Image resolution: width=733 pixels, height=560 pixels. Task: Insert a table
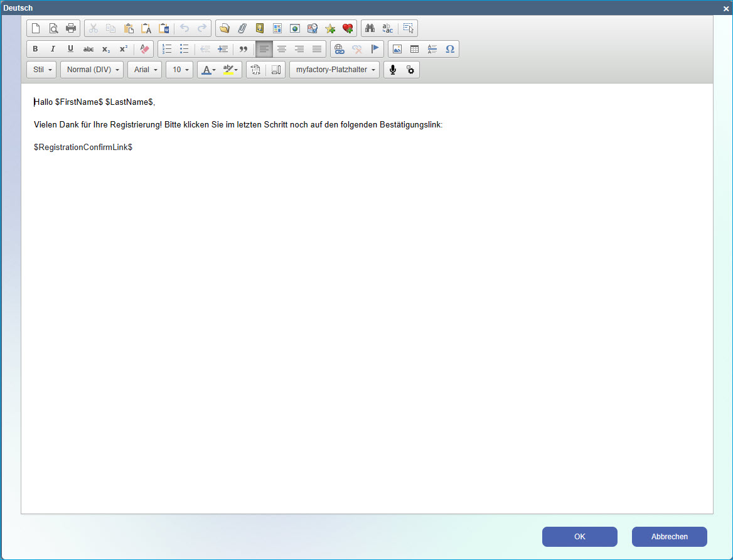[x=415, y=49]
